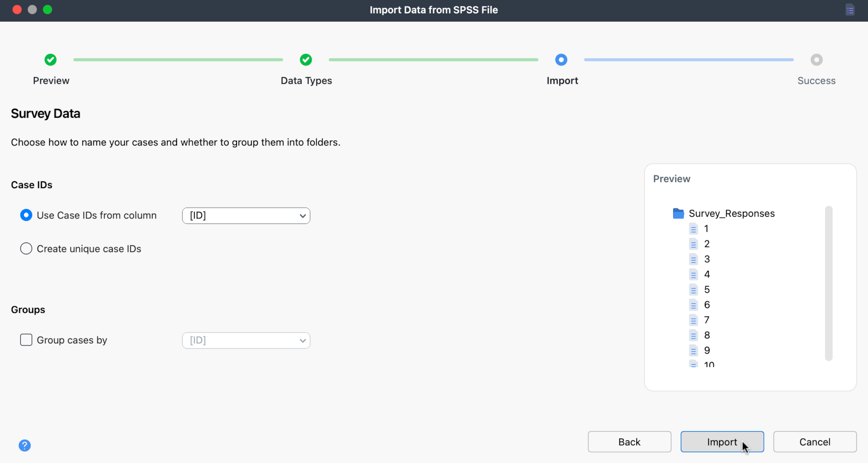
Task: Click the Success step label
Action: 816,81
